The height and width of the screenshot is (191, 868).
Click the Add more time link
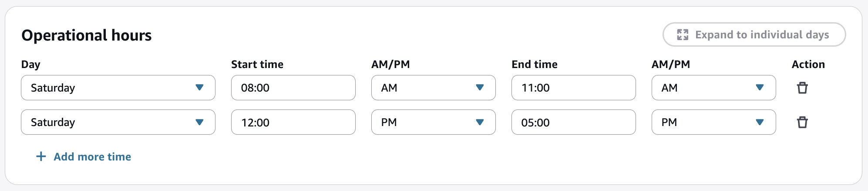[x=92, y=157]
